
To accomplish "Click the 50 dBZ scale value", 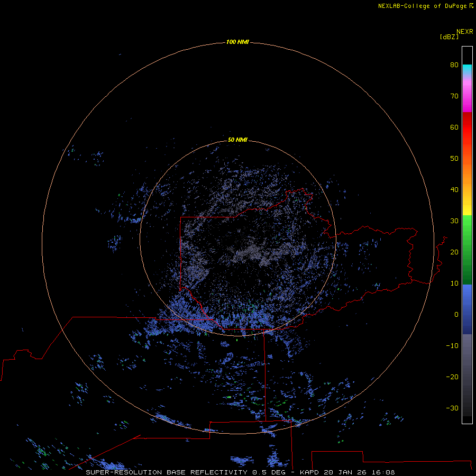I will coord(454,159).
